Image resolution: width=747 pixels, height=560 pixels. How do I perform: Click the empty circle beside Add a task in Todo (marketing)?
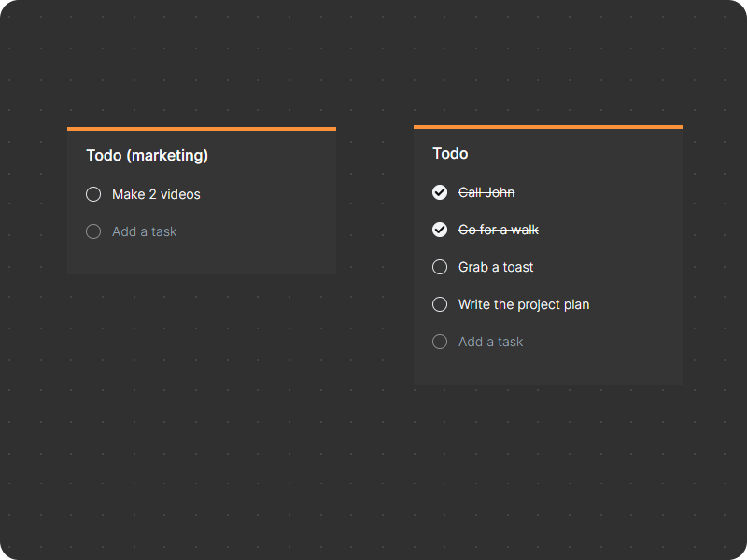coord(93,231)
